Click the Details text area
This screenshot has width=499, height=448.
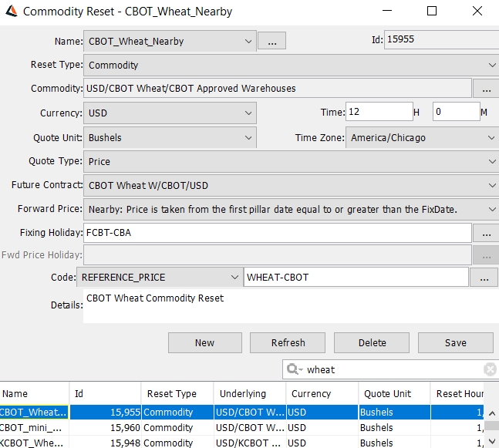[292, 306]
